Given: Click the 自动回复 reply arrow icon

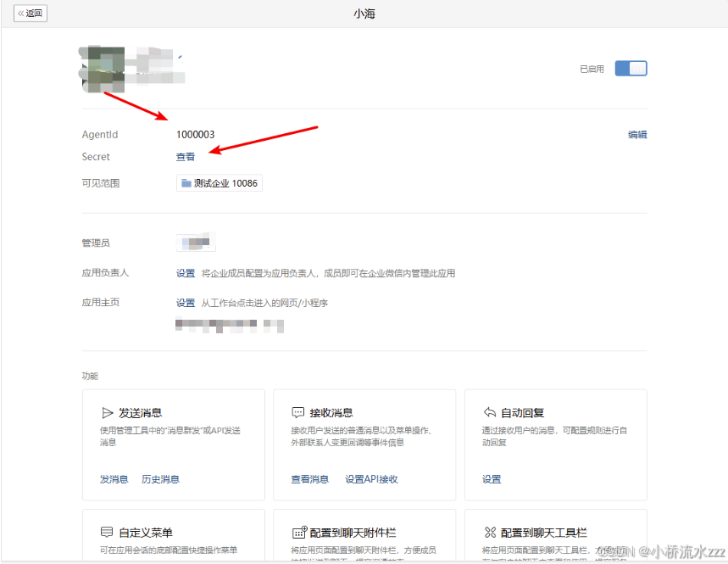Looking at the screenshot, I should 489,412.
